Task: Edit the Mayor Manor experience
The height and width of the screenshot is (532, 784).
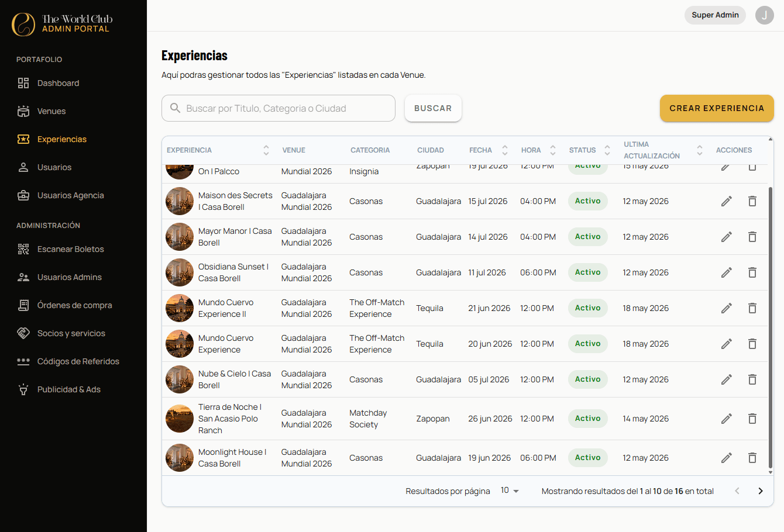Action: (727, 237)
